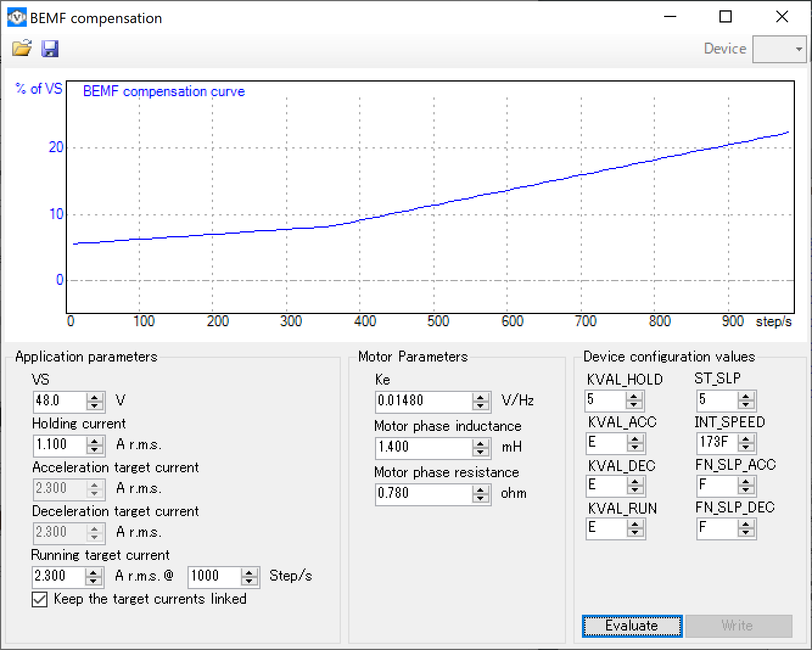Increase VS value with up arrow
This screenshot has width=812, height=650.
pyautogui.click(x=95, y=397)
